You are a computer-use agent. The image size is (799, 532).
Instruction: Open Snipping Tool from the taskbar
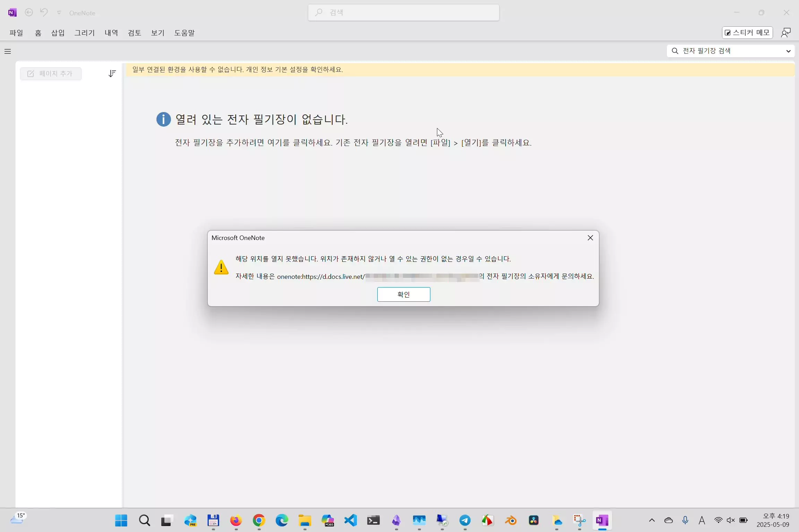click(x=579, y=520)
